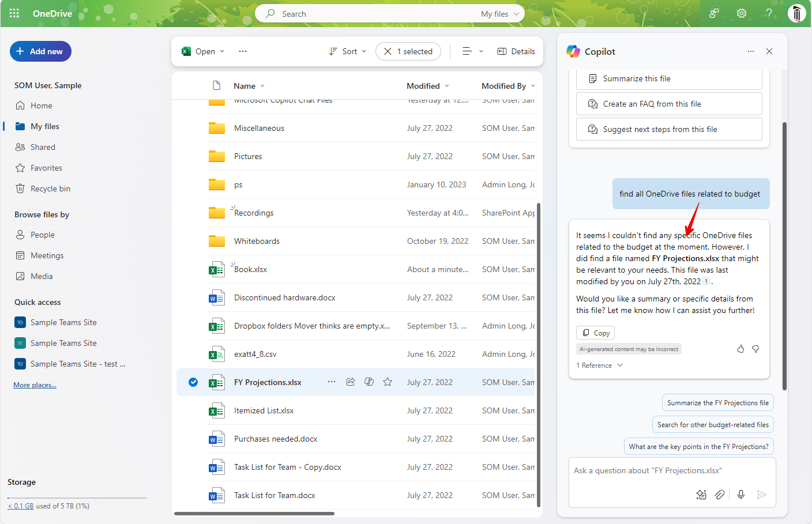Open the My files search scope dropdown
Viewport: 812px width, 524px height.
(500, 14)
